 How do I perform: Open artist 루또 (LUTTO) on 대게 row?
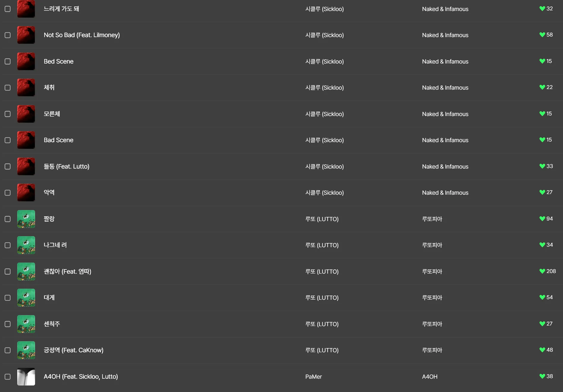[322, 298]
